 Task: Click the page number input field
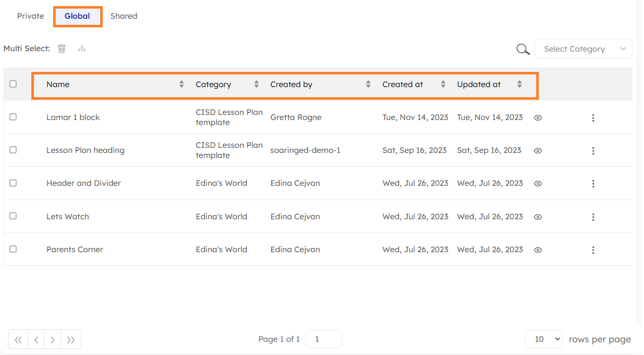(323, 339)
